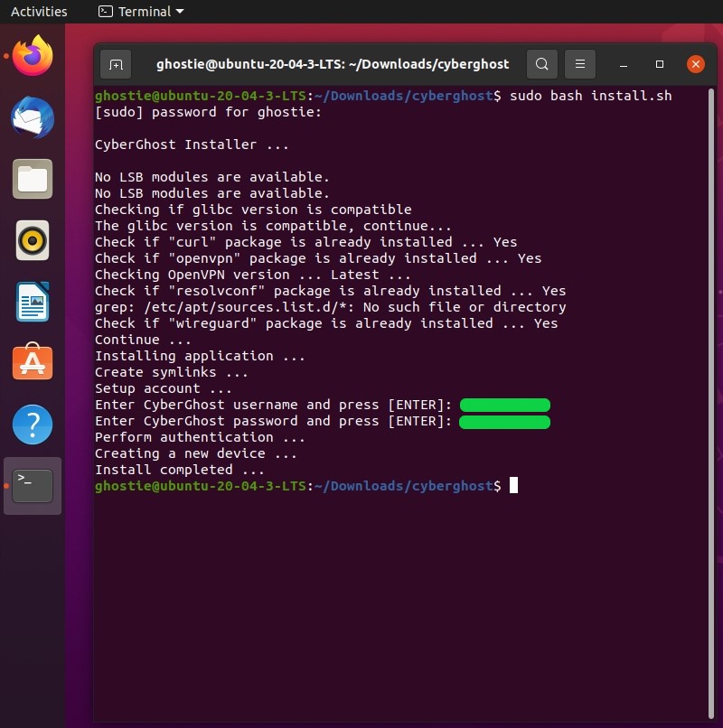Screen dimensions: 723x728
Task: Open Activities overview
Action: pos(39,12)
